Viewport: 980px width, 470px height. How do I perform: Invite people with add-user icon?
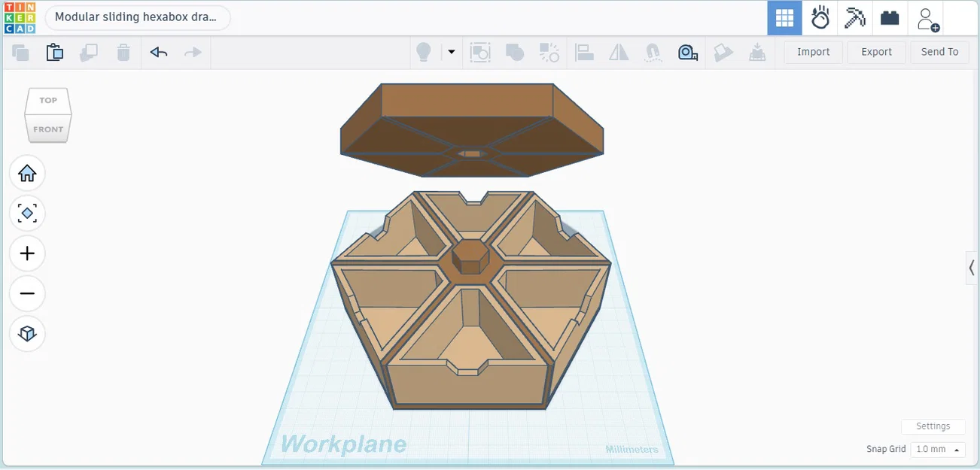point(928,19)
